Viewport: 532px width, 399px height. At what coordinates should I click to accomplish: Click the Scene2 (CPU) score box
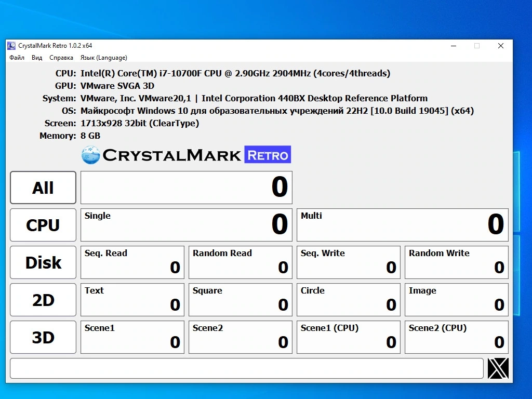[457, 337]
